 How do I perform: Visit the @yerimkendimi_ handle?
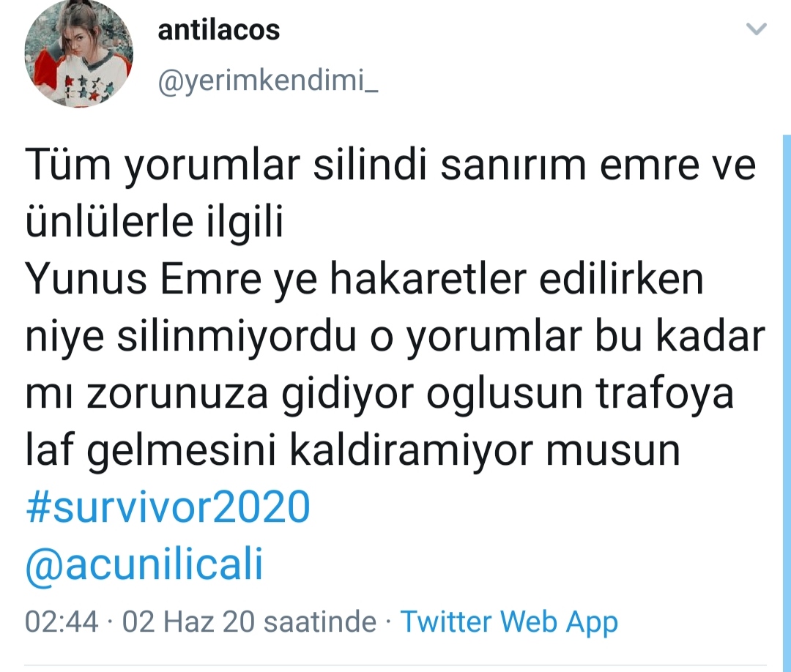(268, 80)
